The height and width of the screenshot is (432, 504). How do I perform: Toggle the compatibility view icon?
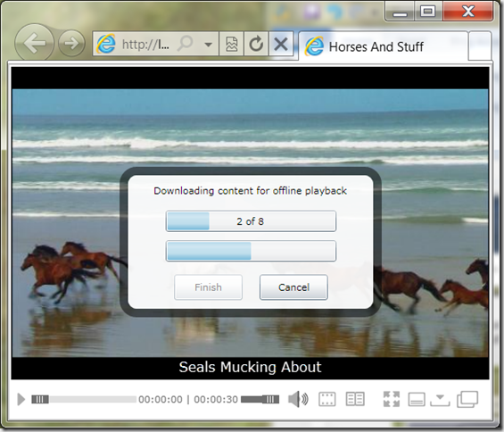(231, 44)
